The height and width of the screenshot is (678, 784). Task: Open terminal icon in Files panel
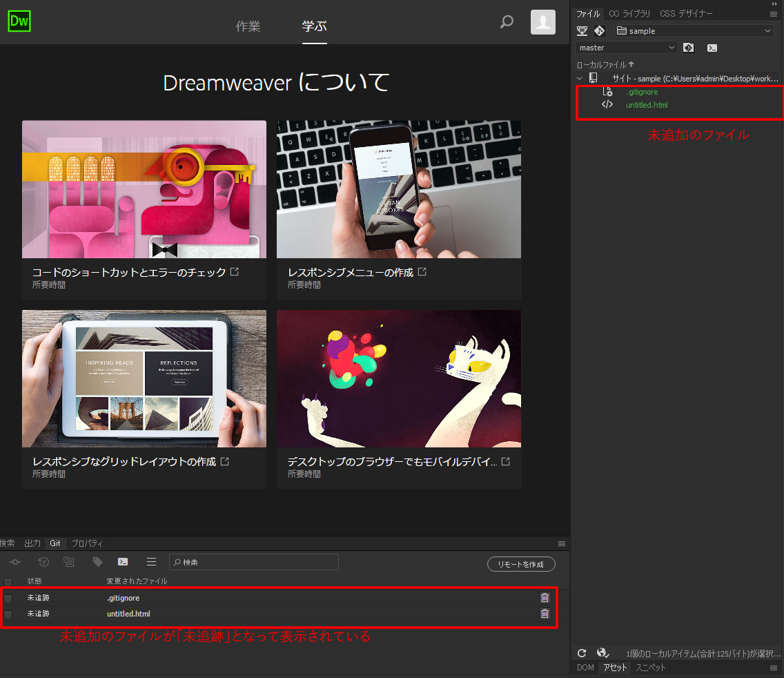click(712, 48)
